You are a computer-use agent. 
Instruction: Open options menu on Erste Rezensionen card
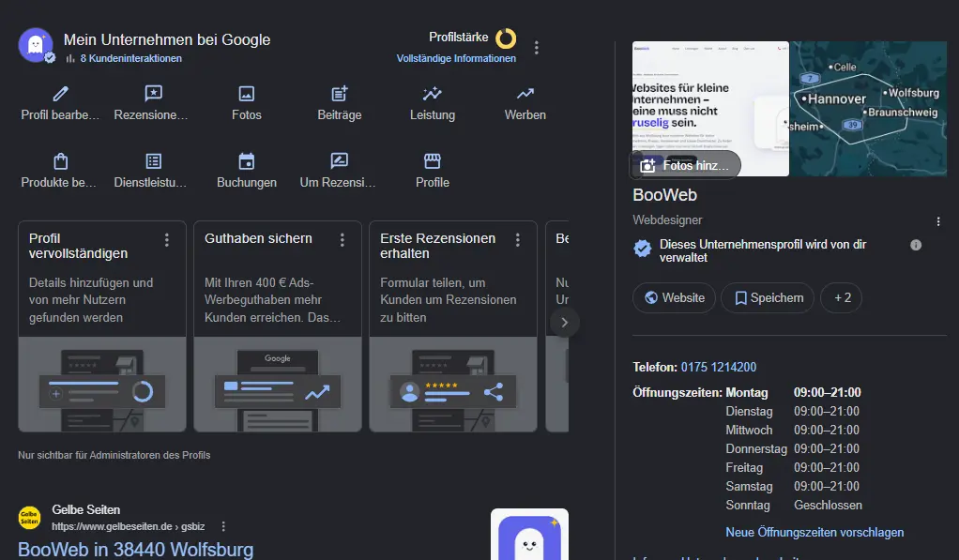pos(518,239)
